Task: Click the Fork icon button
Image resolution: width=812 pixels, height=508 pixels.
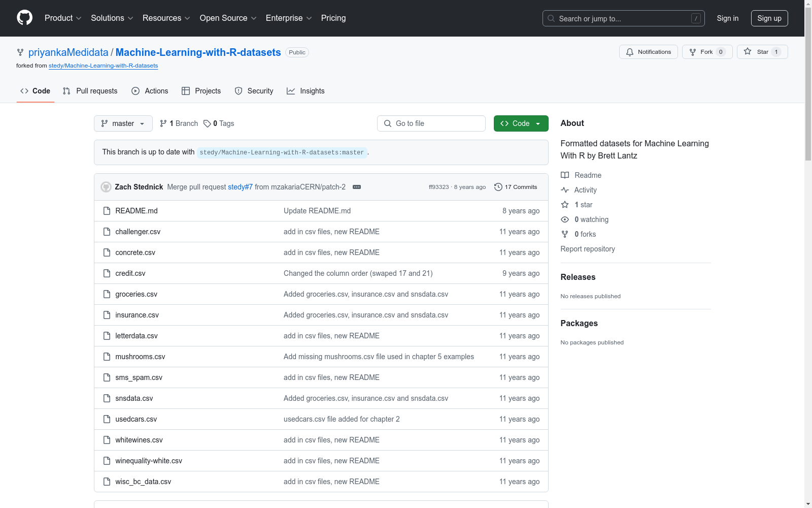Action: pyautogui.click(x=693, y=52)
